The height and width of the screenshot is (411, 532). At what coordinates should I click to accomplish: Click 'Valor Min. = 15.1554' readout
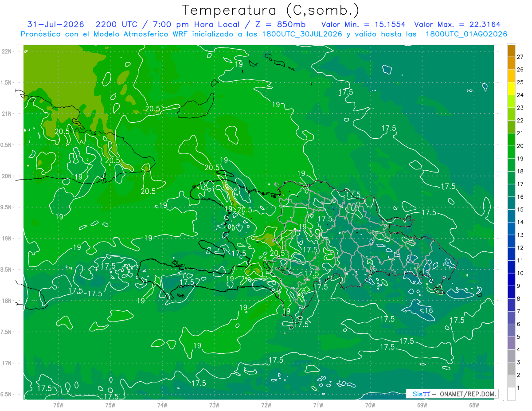(364, 24)
